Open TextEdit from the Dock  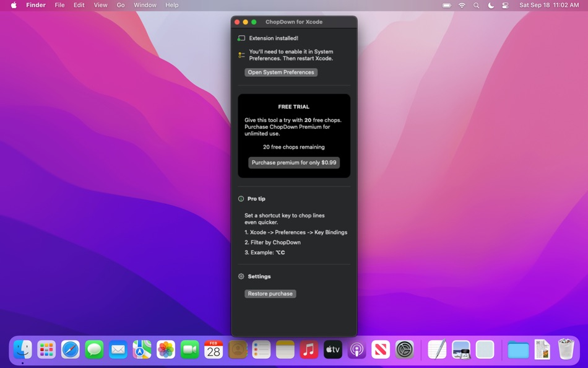click(x=437, y=349)
